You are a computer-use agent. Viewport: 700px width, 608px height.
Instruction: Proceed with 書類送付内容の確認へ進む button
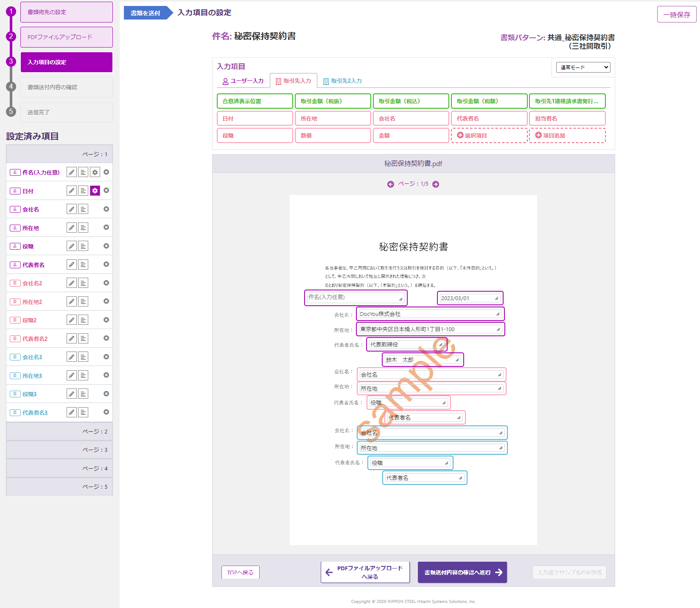tap(462, 572)
